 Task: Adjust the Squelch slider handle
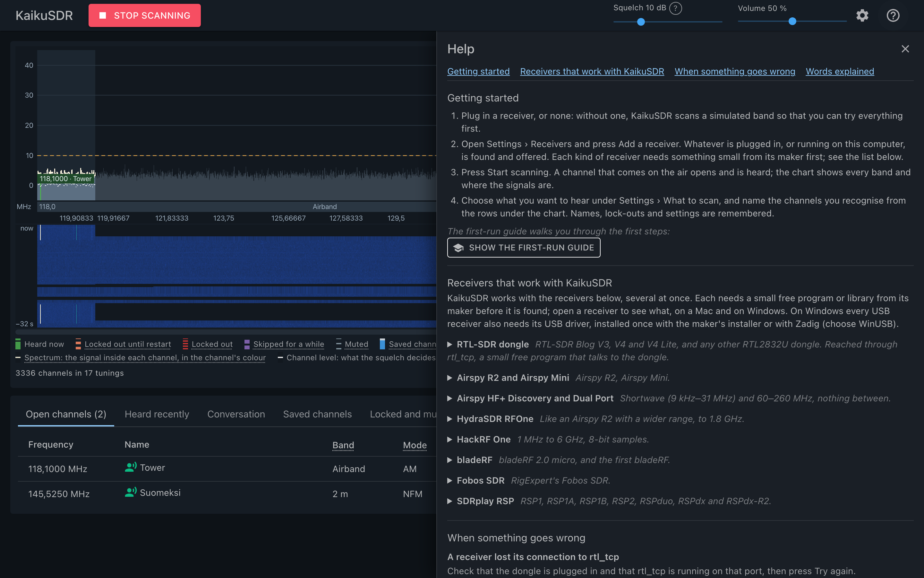coord(641,22)
